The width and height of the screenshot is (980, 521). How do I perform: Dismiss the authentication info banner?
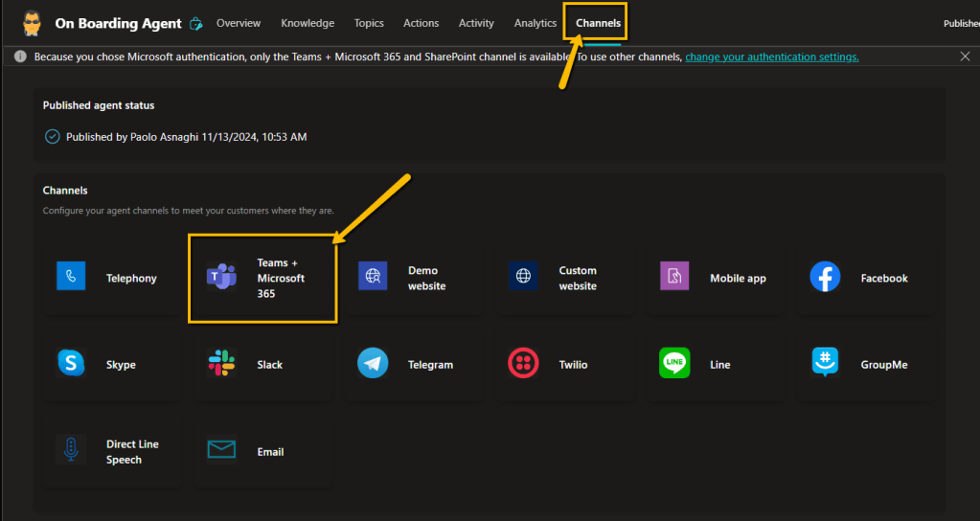click(x=965, y=57)
